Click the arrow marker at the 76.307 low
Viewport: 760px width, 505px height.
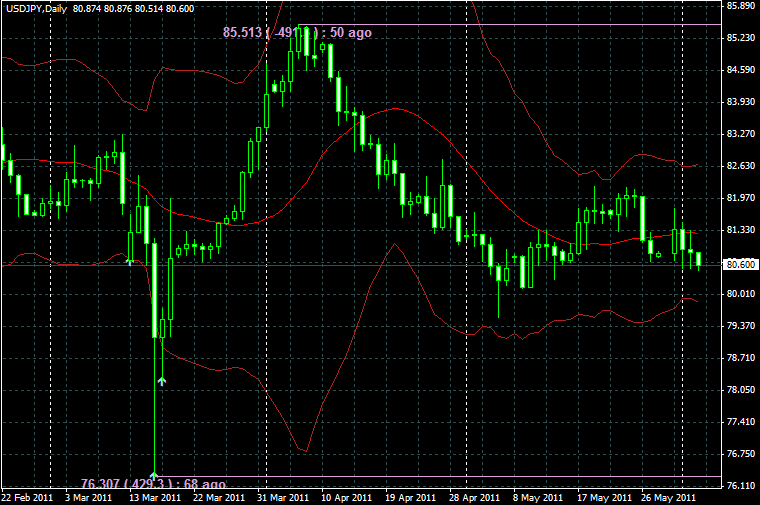point(154,474)
